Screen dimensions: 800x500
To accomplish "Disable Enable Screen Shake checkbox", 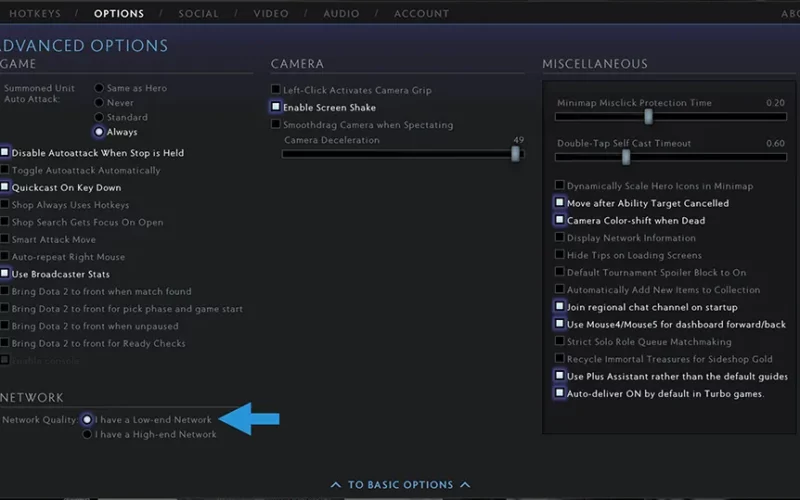I will coord(276,107).
